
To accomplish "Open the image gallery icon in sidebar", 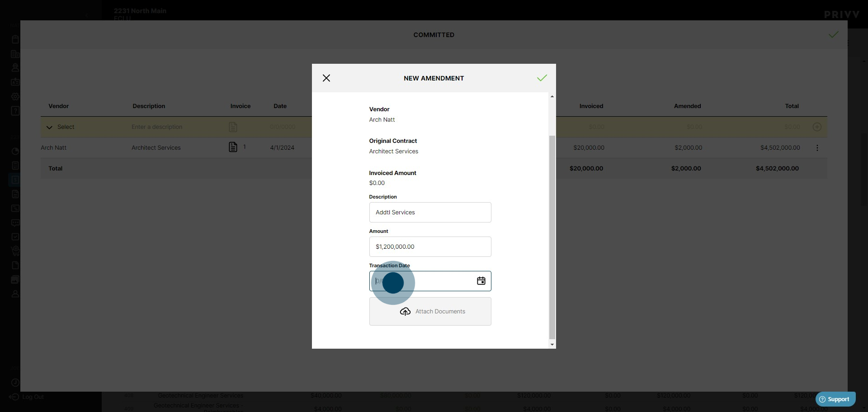I will [15, 280].
